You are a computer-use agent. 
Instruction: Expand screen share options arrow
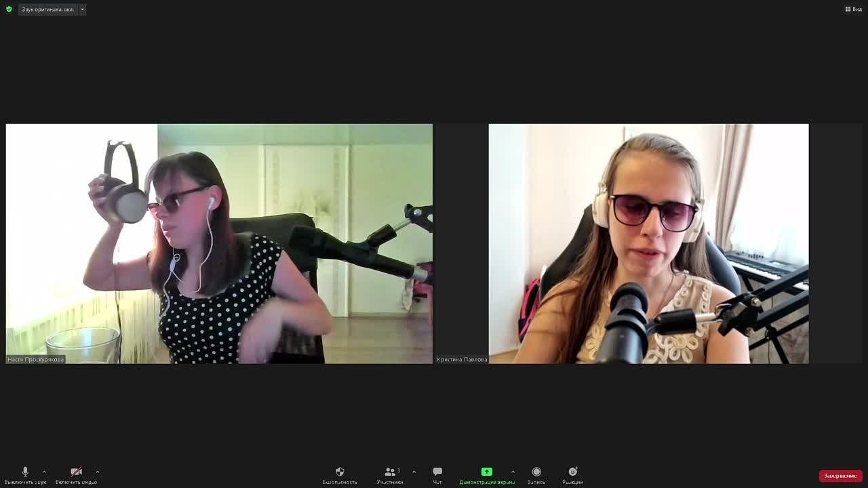(513, 472)
